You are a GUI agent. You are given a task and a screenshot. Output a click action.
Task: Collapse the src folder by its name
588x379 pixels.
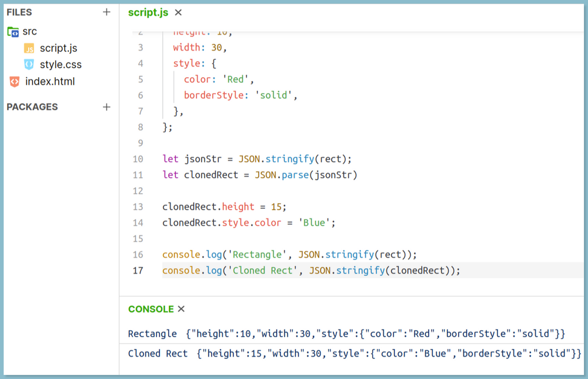coord(30,32)
